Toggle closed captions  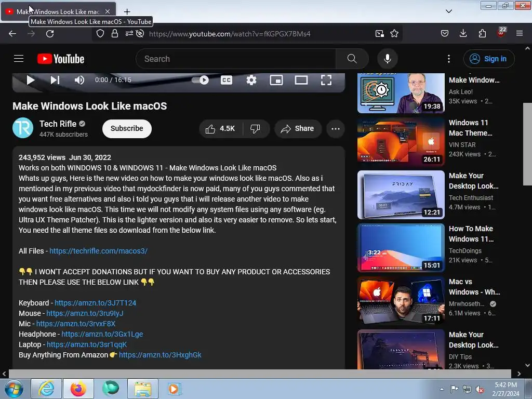tap(227, 80)
